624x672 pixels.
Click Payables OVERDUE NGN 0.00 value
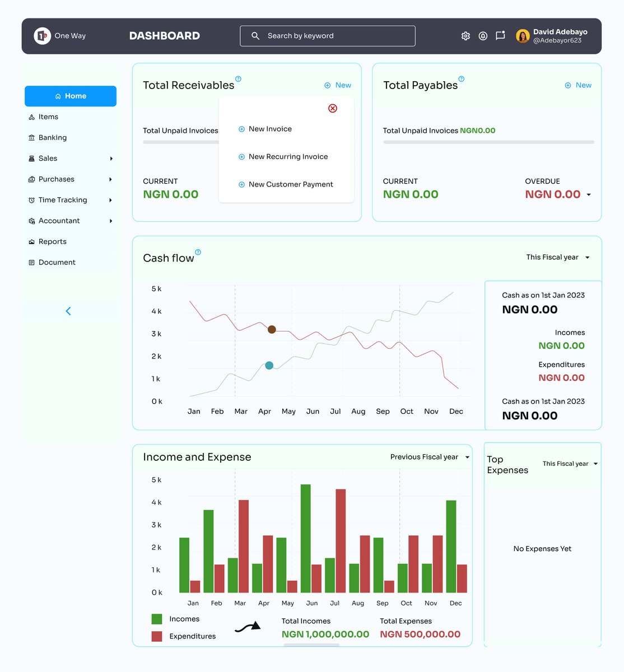[x=553, y=194]
